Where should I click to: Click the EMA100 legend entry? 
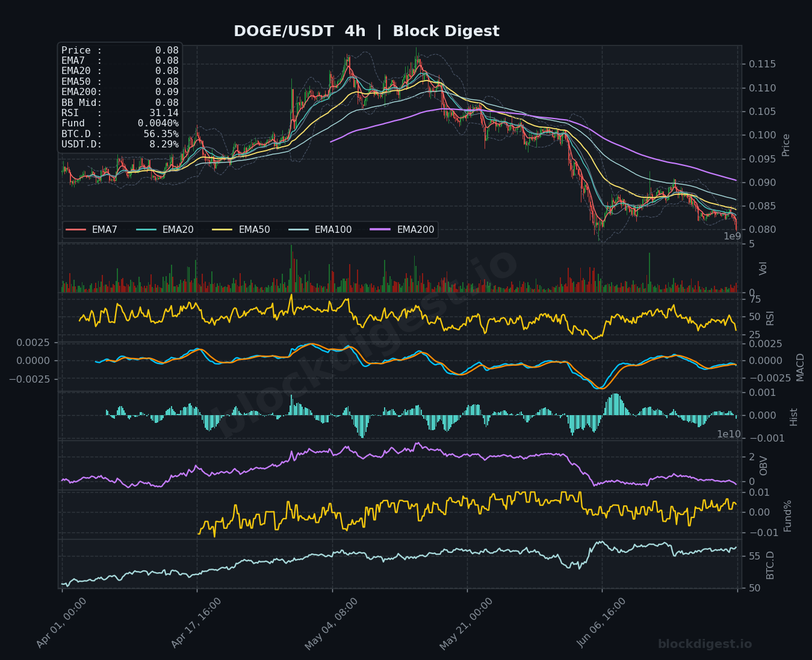pyautogui.click(x=320, y=229)
